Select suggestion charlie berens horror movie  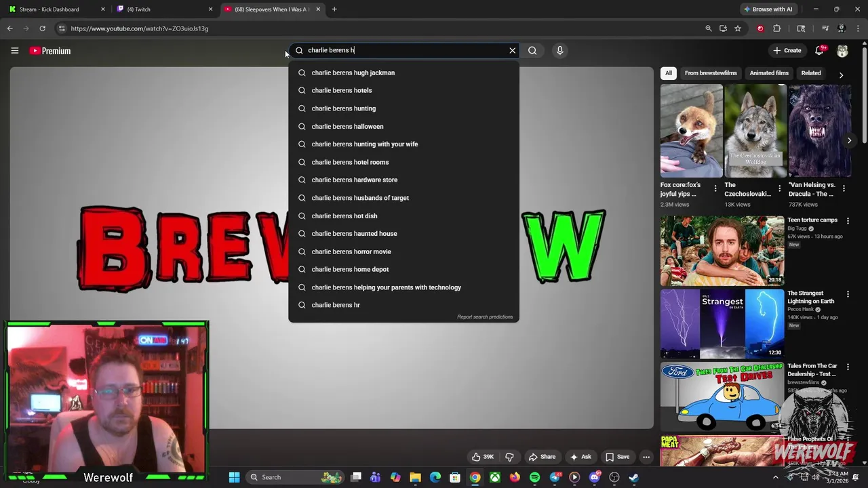coord(403,251)
